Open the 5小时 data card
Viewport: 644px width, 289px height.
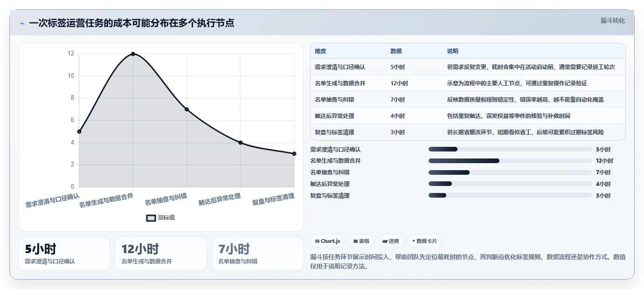pyautogui.click(x=64, y=254)
